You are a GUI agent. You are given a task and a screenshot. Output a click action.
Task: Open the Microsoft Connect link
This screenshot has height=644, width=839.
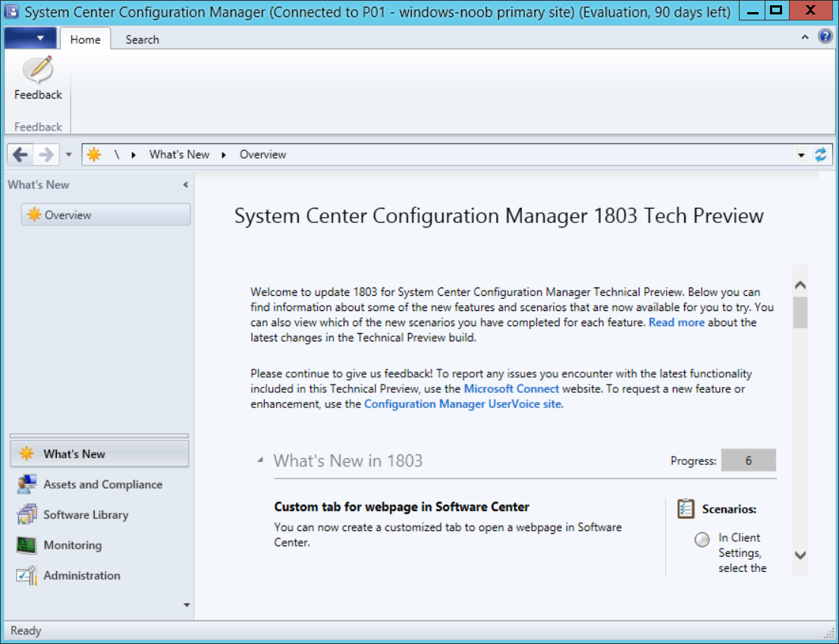(511, 389)
